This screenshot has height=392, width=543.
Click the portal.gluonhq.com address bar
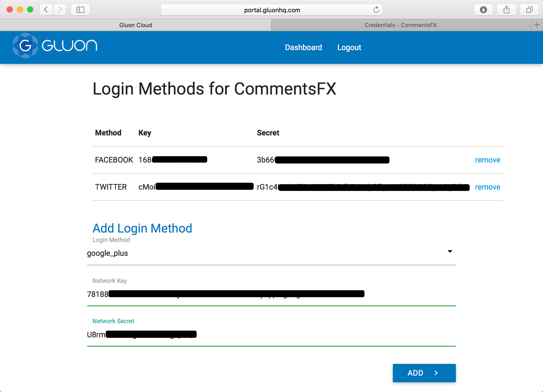click(272, 10)
